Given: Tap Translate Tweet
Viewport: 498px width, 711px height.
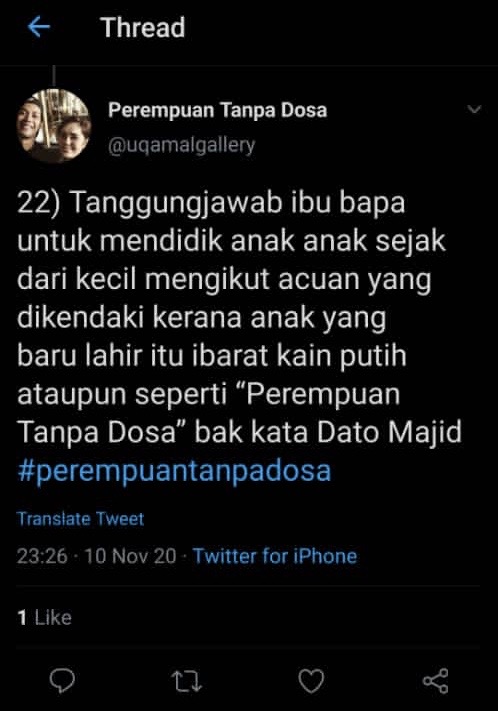Looking at the screenshot, I should click(x=80, y=519).
